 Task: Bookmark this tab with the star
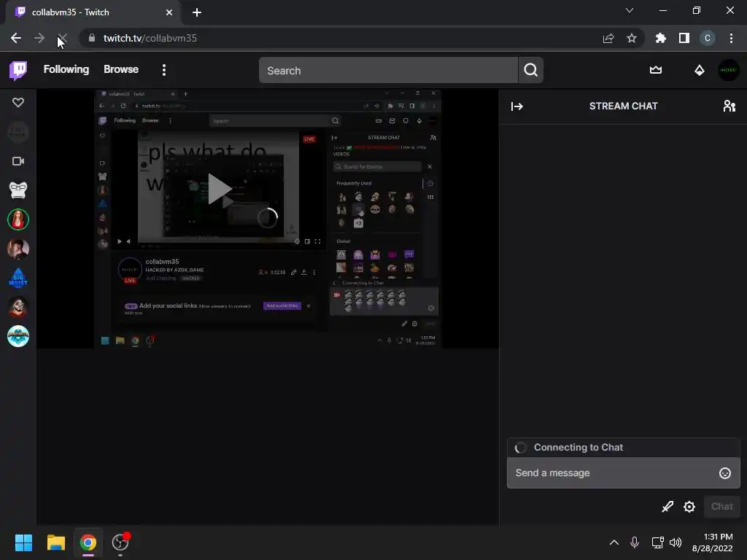[632, 38]
